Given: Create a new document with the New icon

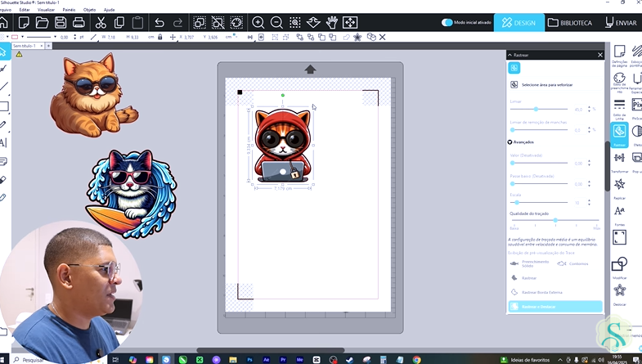Looking at the screenshot, I should click(x=24, y=23).
